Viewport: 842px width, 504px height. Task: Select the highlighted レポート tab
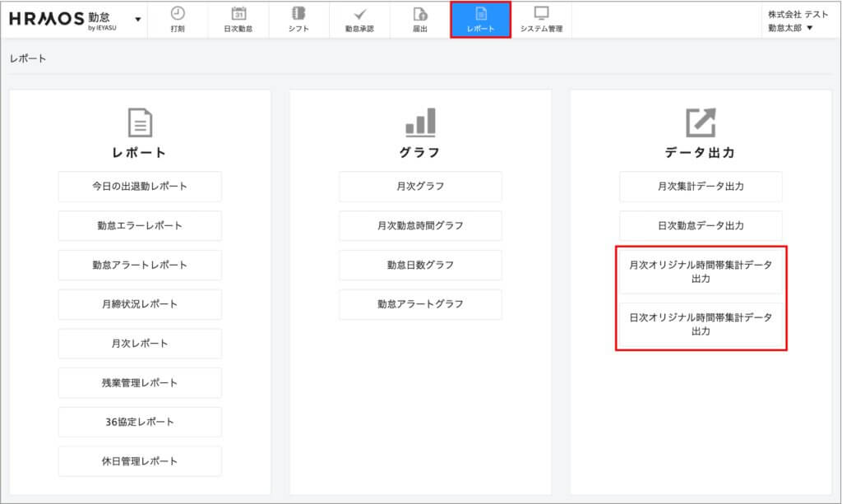[x=481, y=20]
